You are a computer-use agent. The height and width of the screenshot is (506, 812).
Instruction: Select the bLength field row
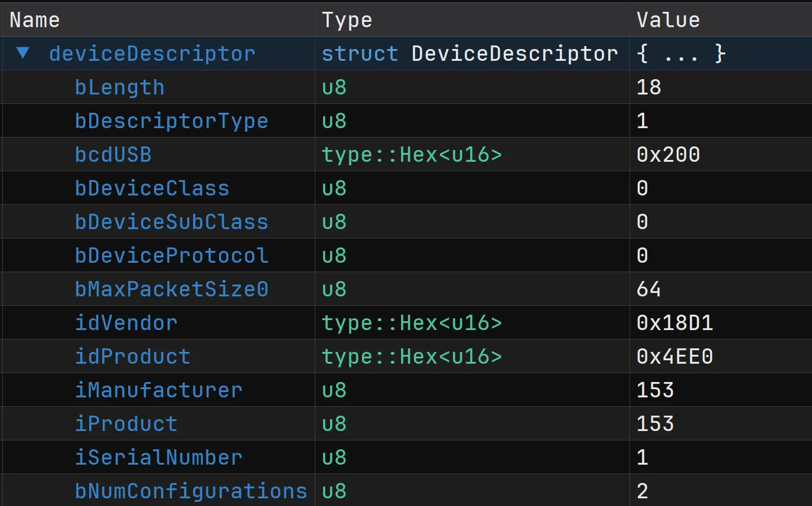pos(119,87)
